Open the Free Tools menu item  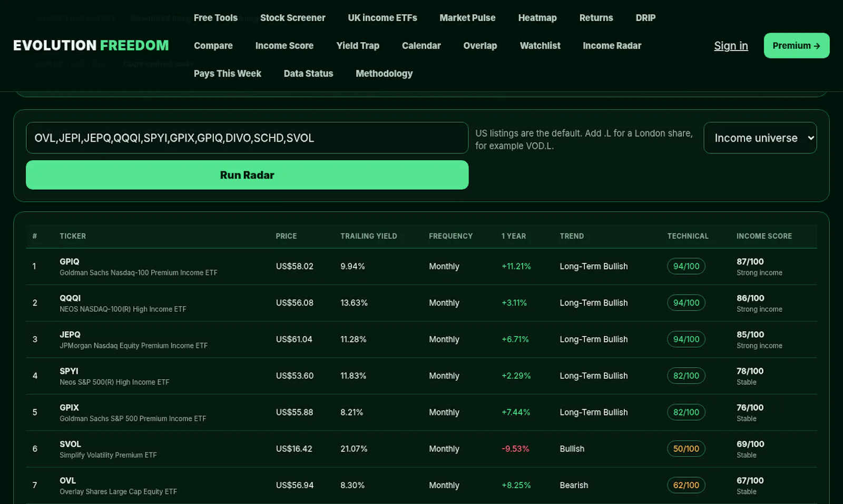click(215, 18)
